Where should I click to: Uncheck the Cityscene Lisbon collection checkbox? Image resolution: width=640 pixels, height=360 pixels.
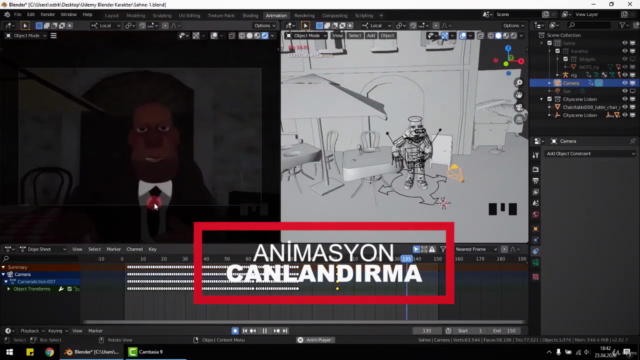click(549, 99)
